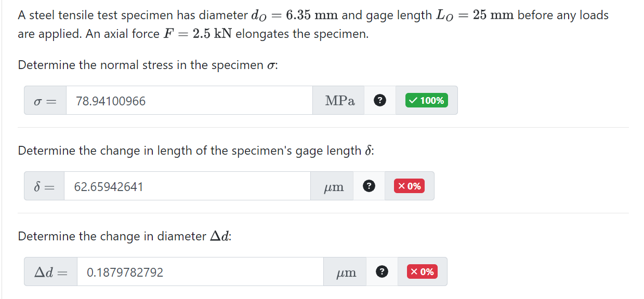Select the Δd answer field showing 0.1879782792
Image resolution: width=644 pixels, height=299 pixels.
198,271
